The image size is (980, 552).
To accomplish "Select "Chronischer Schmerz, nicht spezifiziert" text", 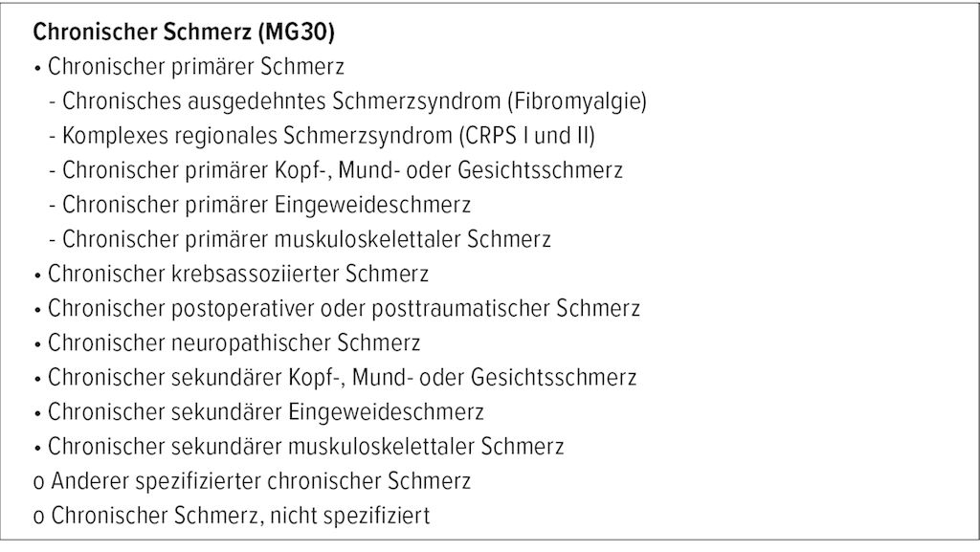I will [x=240, y=516].
